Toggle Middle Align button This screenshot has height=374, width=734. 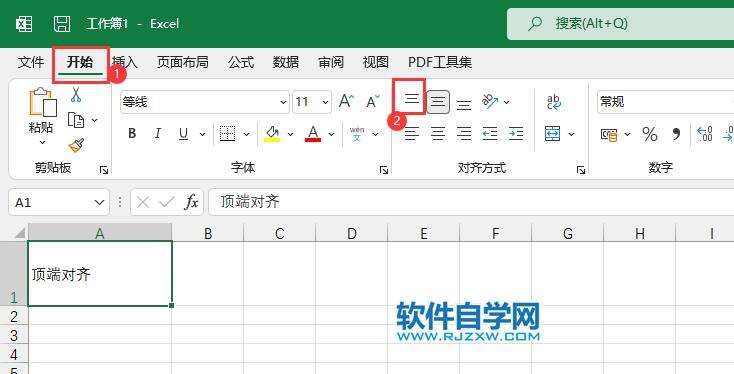[x=438, y=102]
